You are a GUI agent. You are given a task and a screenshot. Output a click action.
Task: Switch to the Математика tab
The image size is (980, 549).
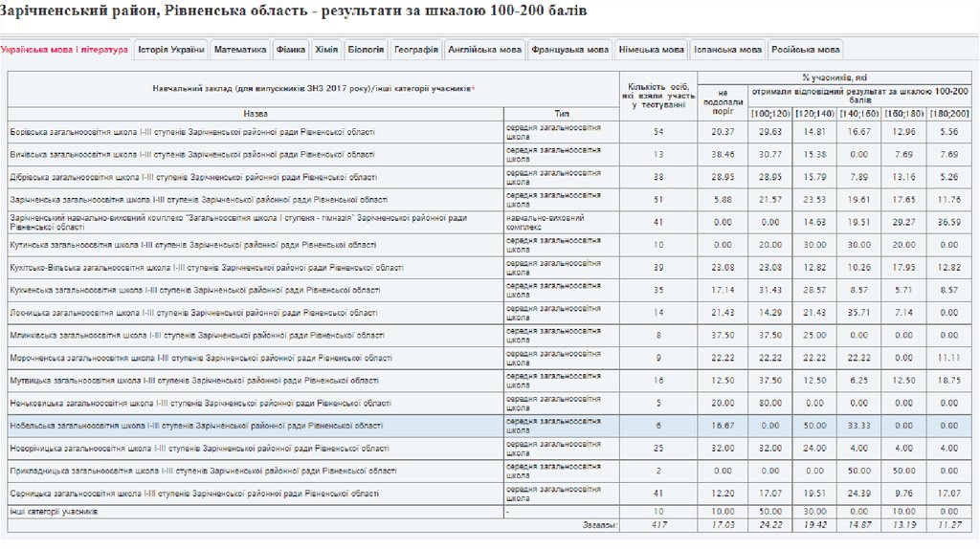click(240, 50)
